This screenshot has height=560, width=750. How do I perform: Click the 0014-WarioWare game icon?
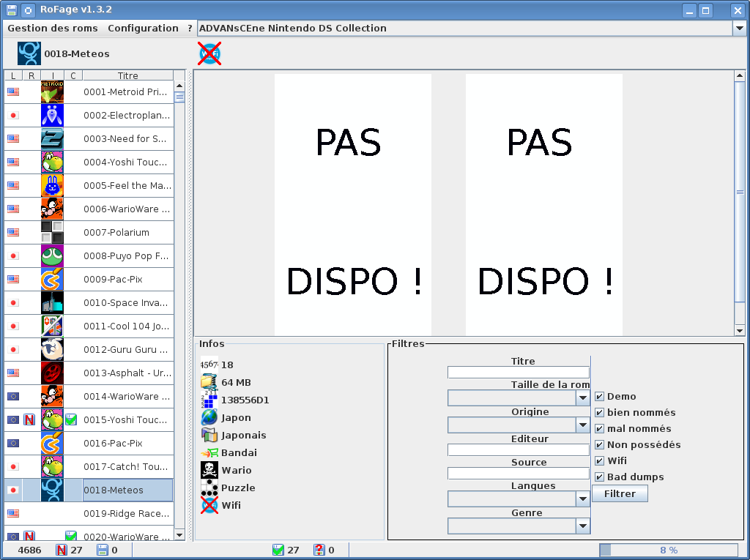[x=52, y=397]
